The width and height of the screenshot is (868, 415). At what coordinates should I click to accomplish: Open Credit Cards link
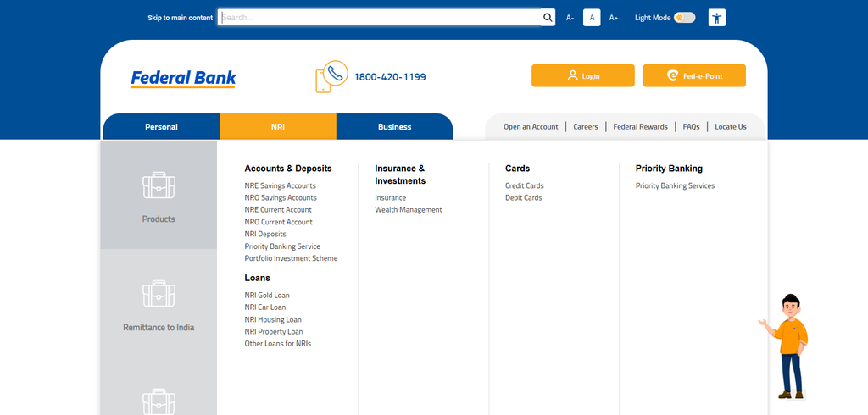pos(524,186)
